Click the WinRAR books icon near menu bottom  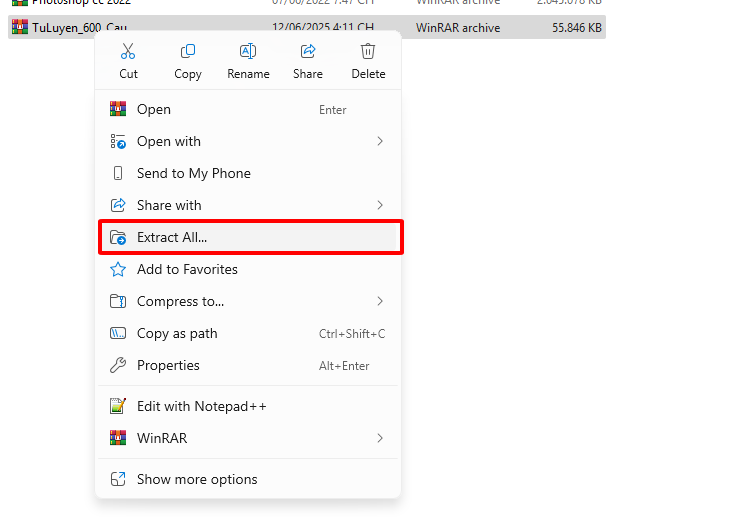(118, 438)
